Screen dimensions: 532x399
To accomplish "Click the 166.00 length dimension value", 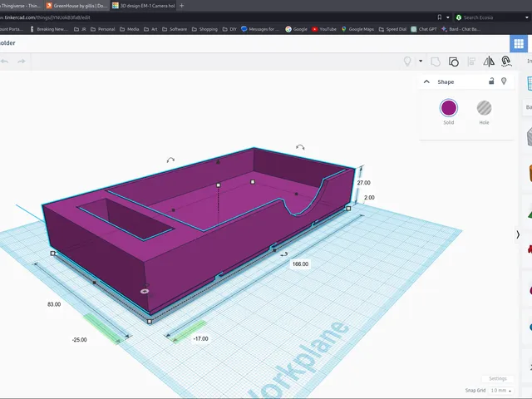I will (x=300, y=264).
